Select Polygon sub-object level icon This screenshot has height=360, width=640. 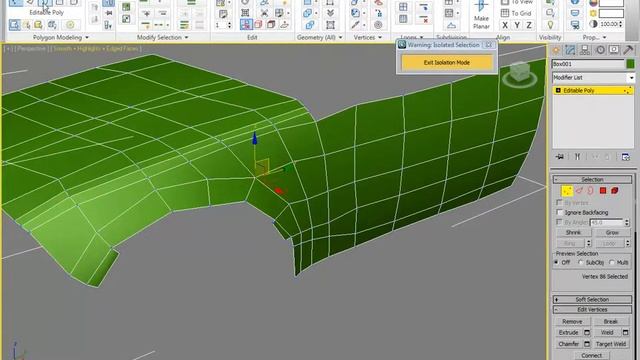(603, 191)
